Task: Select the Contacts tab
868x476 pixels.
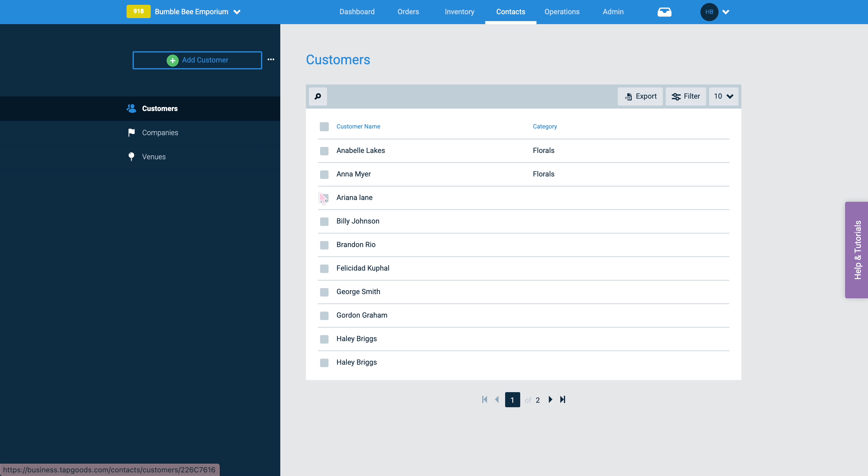Action: coord(511,12)
